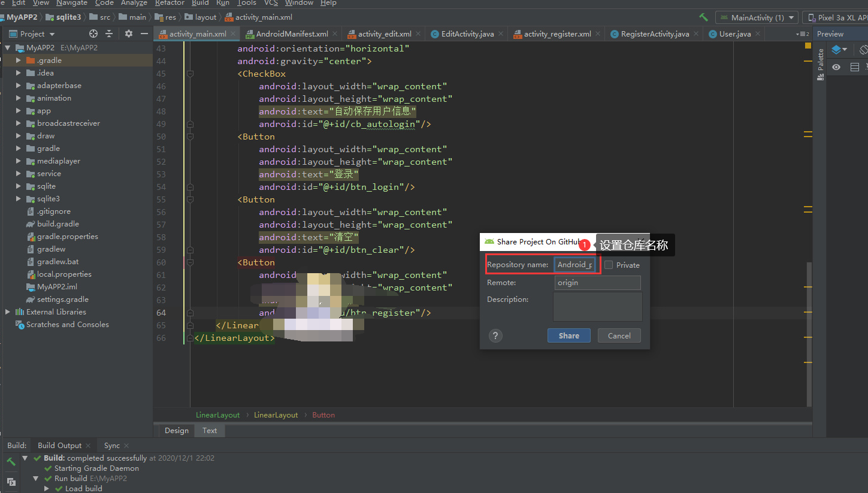The height and width of the screenshot is (493, 868).
Task: Open the Build Output tab
Action: [x=59, y=445]
